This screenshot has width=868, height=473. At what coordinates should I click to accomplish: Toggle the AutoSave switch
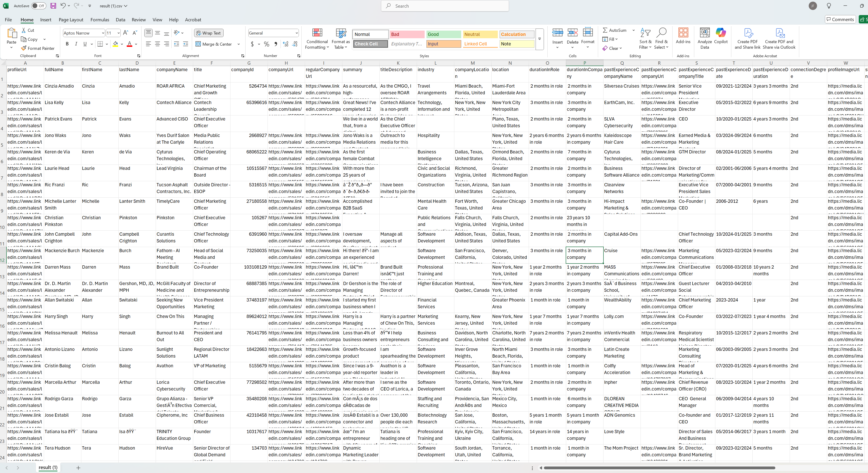click(x=39, y=6)
